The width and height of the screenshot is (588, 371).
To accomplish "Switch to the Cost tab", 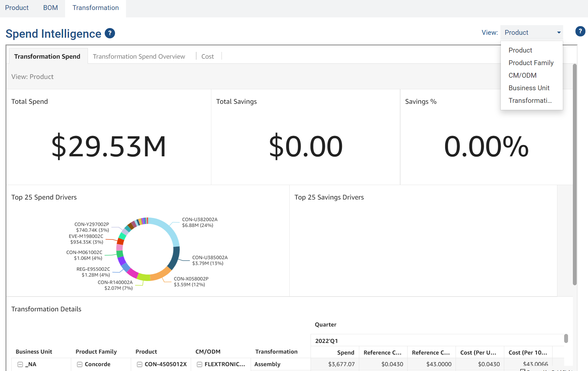I will click(x=207, y=56).
